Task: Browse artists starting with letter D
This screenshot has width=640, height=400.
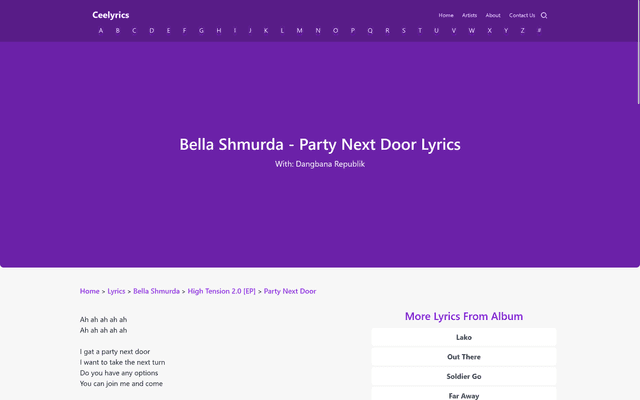Action: click(x=151, y=31)
